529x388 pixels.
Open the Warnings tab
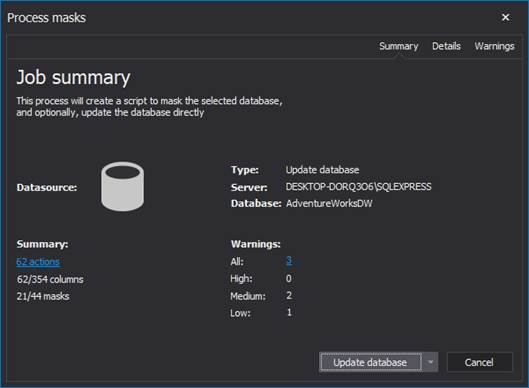(x=494, y=46)
